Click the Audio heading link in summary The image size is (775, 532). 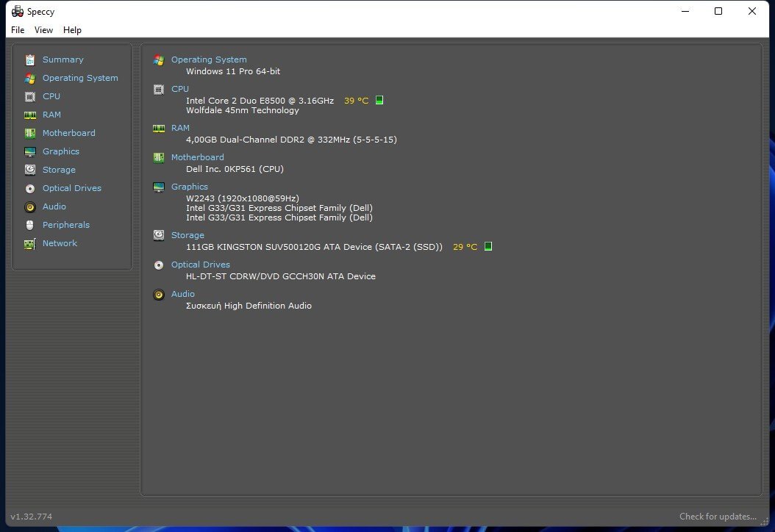[x=182, y=294]
